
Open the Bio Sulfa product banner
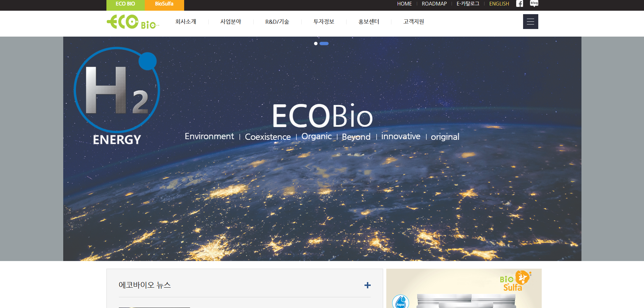tap(464, 289)
